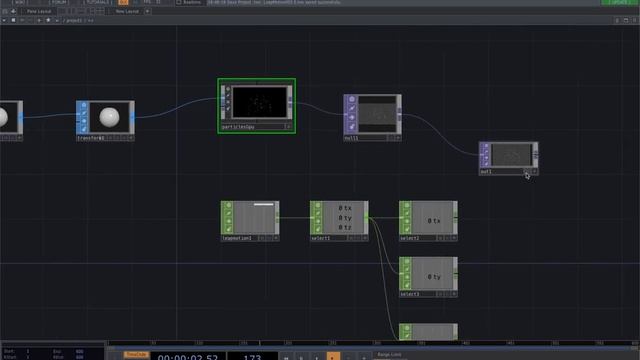The image size is (640, 360).
Task: Toggle viewer flag on particlesgpu node
Action: [x=228, y=89]
